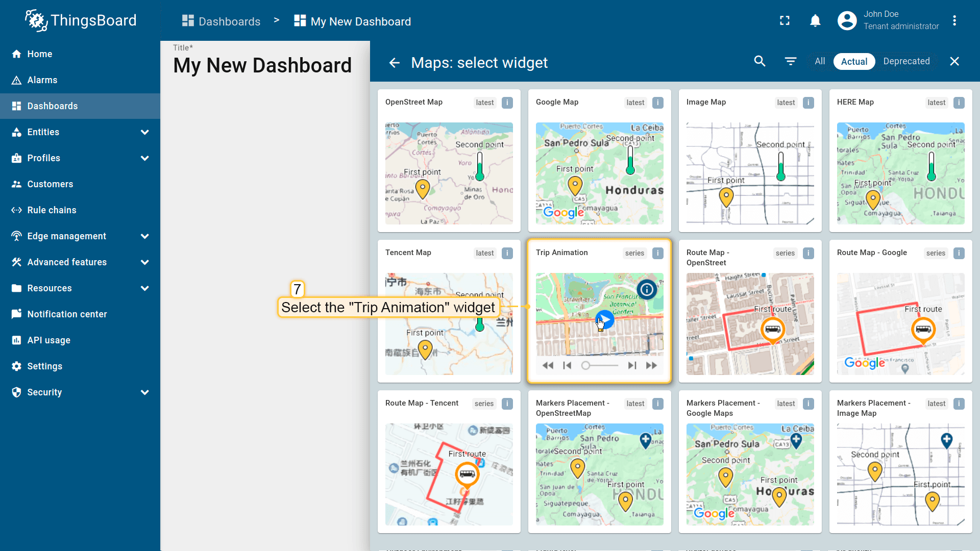The width and height of the screenshot is (980, 551).
Task: Click the Tenant administrator role text
Action: [x=901, y=26]
